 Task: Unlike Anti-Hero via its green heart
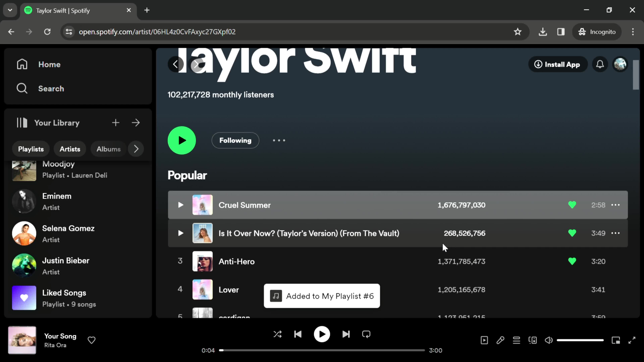572,262
